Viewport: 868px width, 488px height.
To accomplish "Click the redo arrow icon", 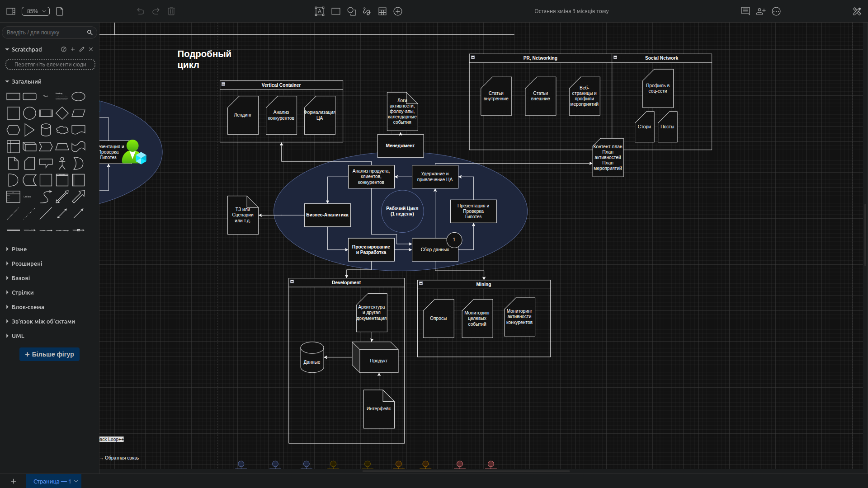I will [156, 11].
